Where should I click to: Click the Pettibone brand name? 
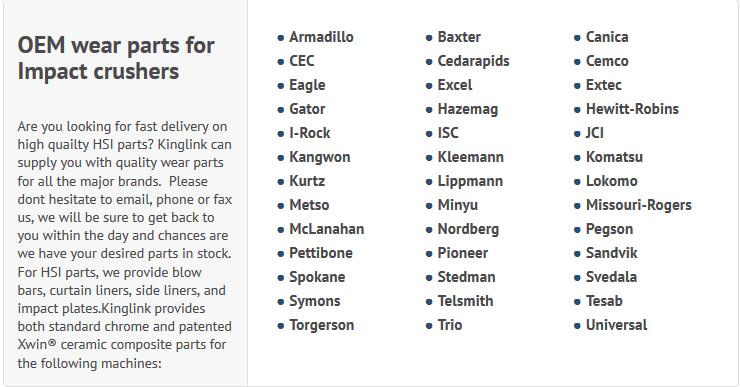321,253
